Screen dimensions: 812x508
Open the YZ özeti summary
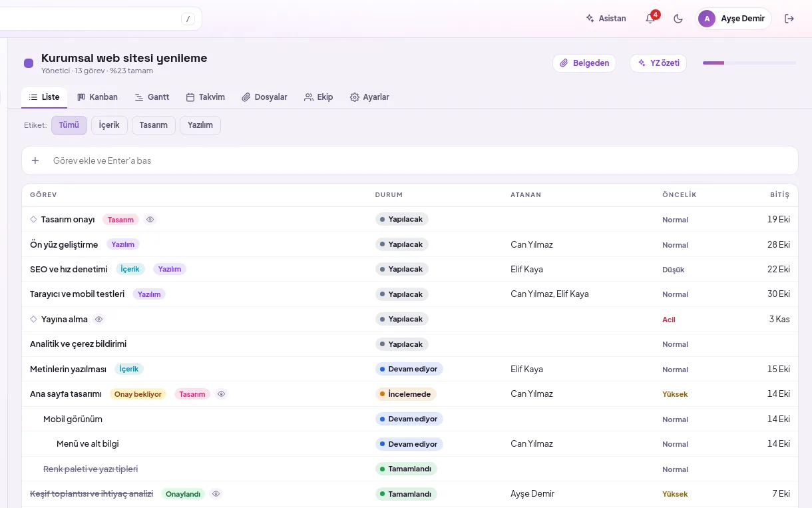coord(658,63)
